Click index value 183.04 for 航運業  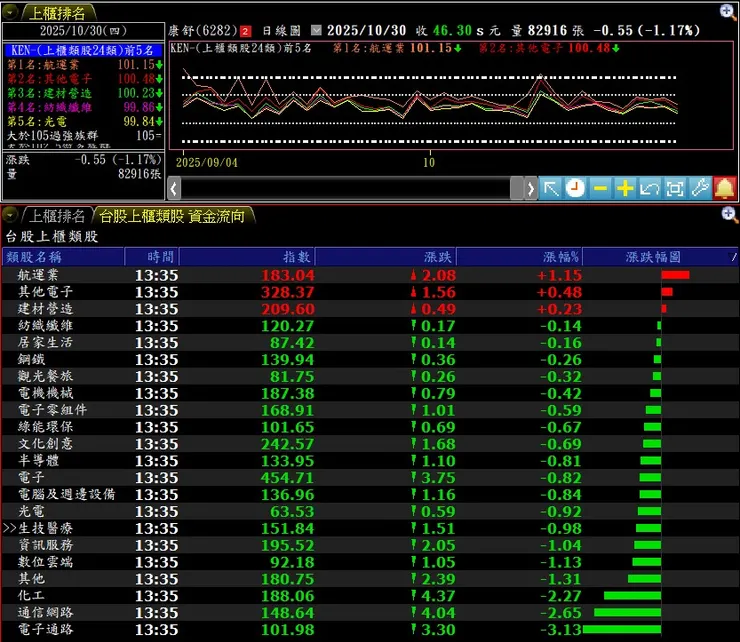[288, 275]
